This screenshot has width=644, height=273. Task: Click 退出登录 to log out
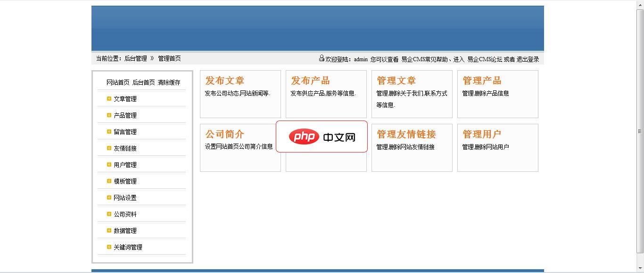pos(527,59)
